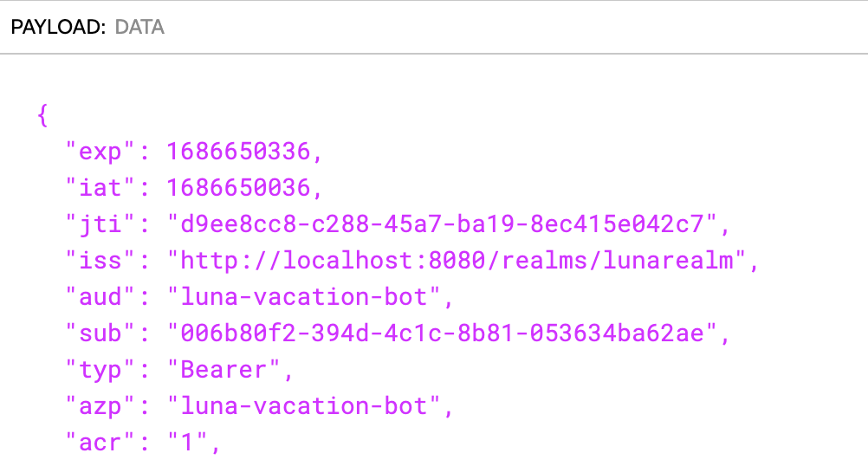Click the acr value "1"
Viewport: 868px width, 466px height.
click(x=188, y=443)
